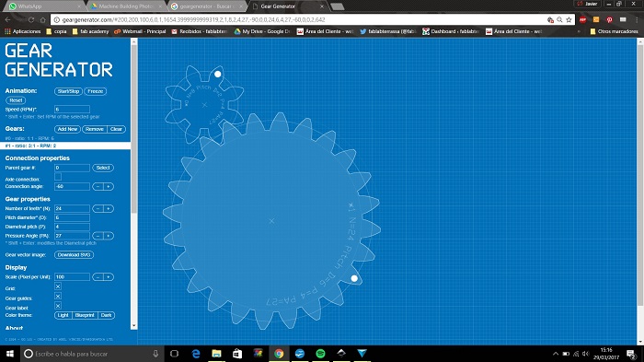Click the browser back arrow
644x362 pixels.
click(7, 19)
